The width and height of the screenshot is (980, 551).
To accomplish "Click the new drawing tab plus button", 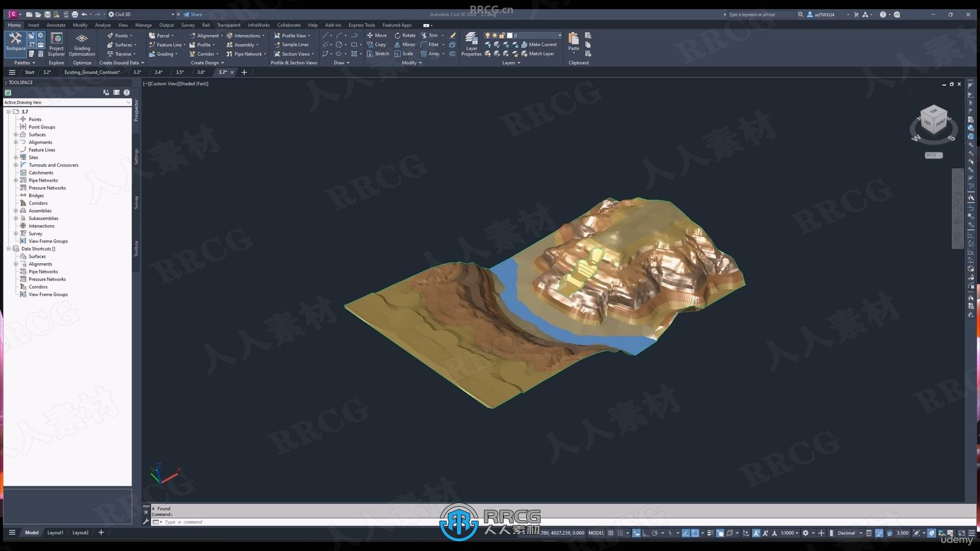I will [x=244, y=72].
